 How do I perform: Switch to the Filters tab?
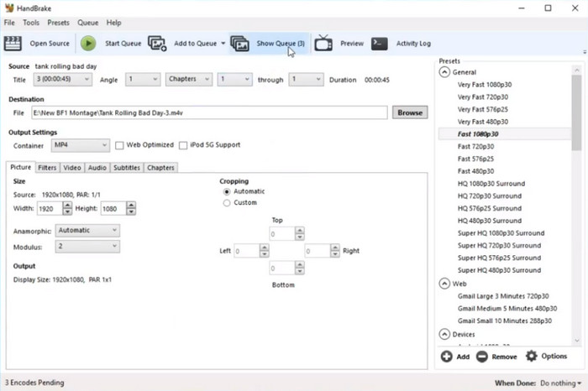pyautogui.click(x=47, y=168)
